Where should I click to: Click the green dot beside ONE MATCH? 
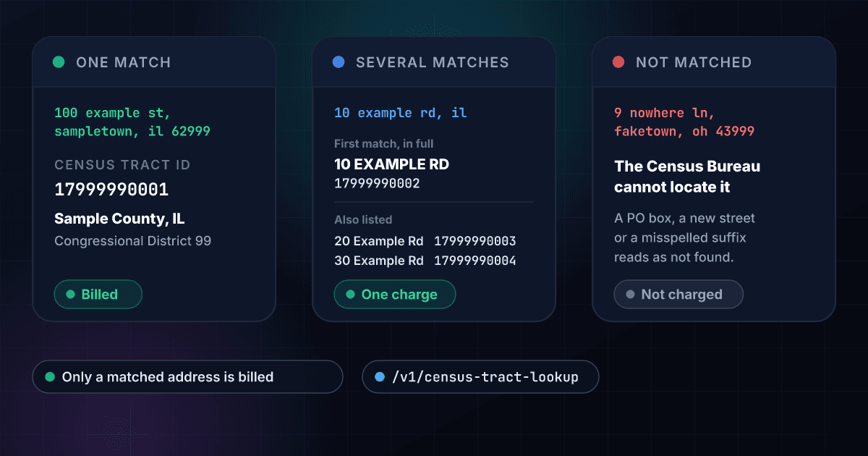[x=59, y=62]
